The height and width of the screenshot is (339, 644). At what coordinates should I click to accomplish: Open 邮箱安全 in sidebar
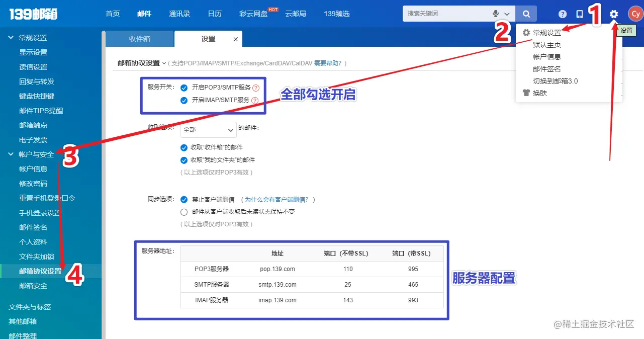pos(33,286)
